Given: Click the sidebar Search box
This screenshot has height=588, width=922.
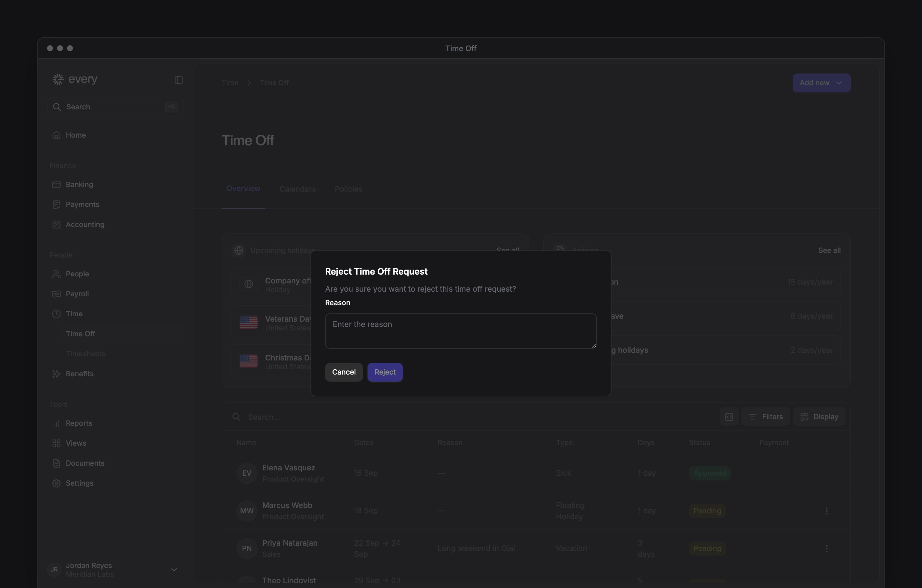Looking at the screenshot, I should point(115,107).
